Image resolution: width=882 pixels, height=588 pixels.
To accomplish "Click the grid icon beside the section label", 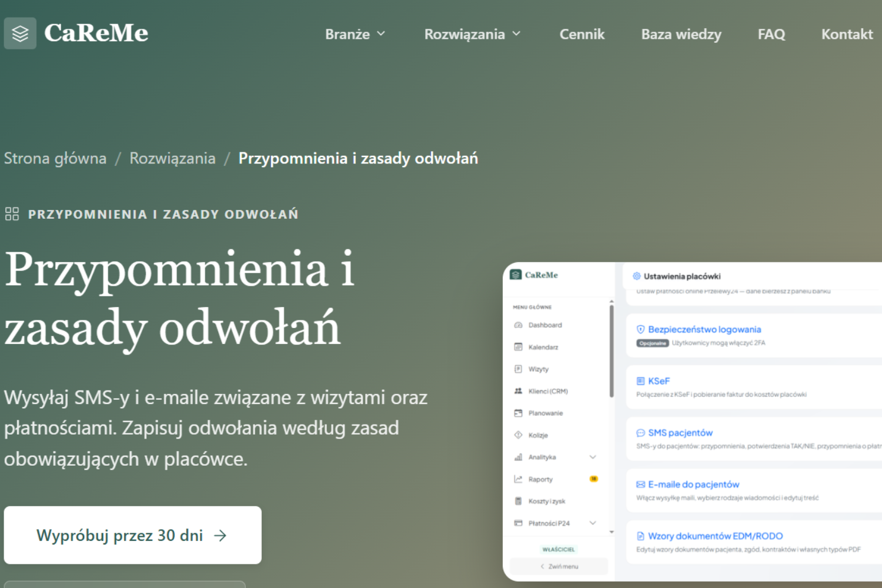I will pyautogui.click(x=12, y=213).
